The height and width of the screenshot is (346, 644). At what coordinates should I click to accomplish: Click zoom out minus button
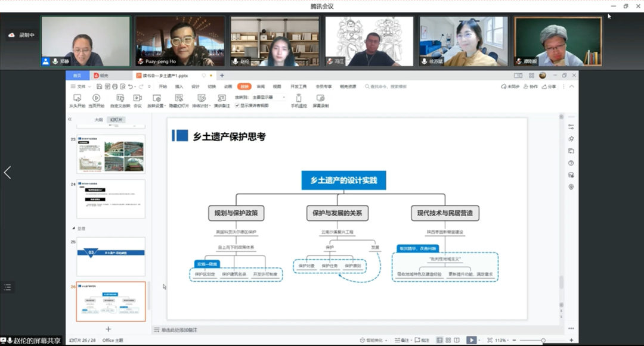click(514, 340)
